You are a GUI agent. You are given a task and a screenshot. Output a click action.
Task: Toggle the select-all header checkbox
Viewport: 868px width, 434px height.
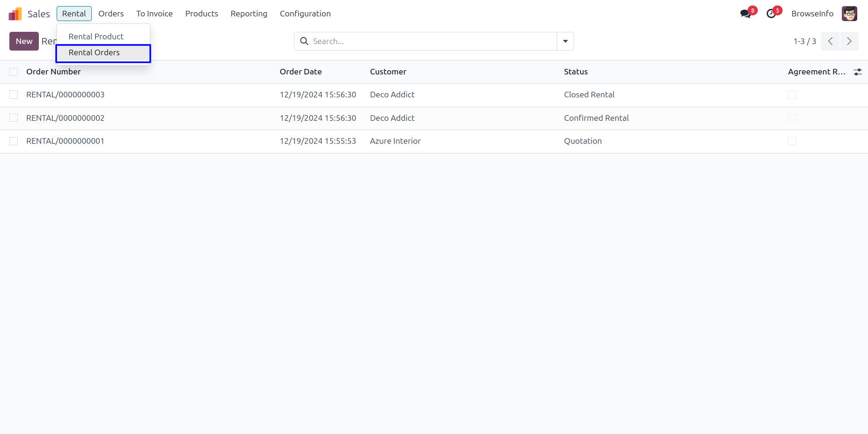(14, 72)
